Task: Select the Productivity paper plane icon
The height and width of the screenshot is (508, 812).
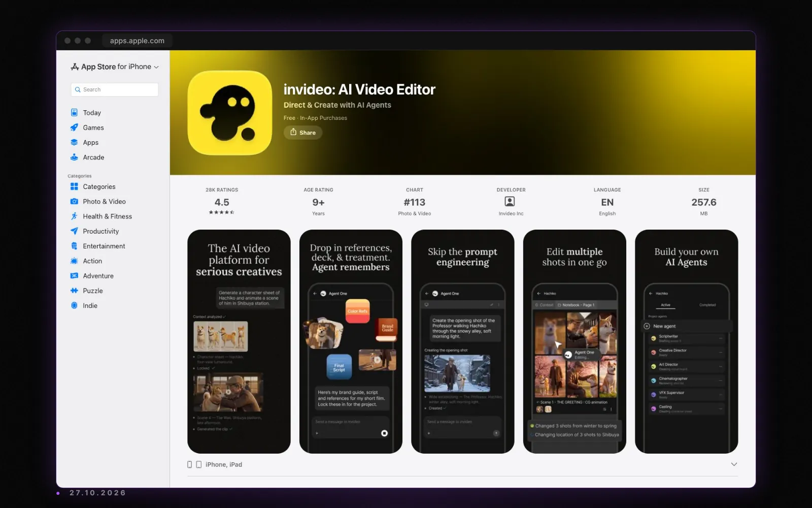Action: pyautogui.click(x=74, y=231)
